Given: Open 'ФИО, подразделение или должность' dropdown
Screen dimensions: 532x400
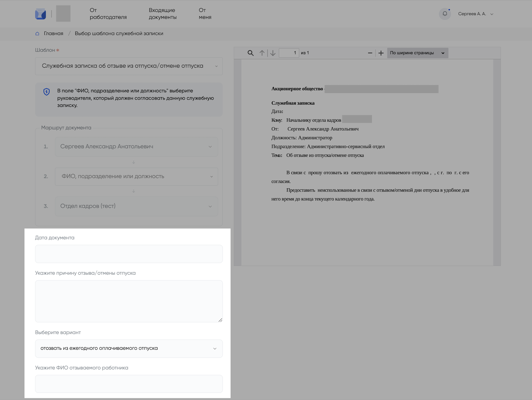Looking at the screenshot, I should pos(137,176).
